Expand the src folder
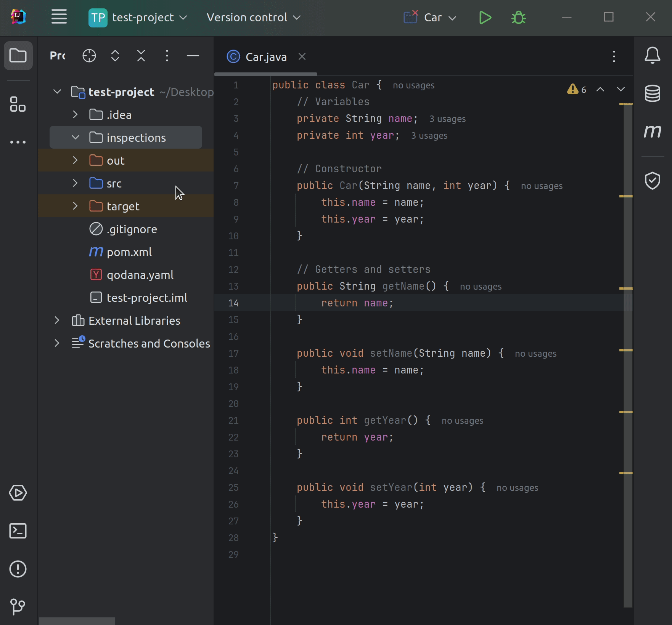672x625 pixels. [75, 183]
